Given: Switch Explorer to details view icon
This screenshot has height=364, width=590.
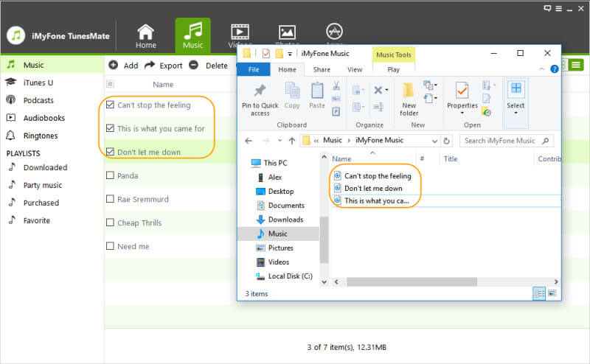Looking at the screenshot, I should (x=539, y=293).
